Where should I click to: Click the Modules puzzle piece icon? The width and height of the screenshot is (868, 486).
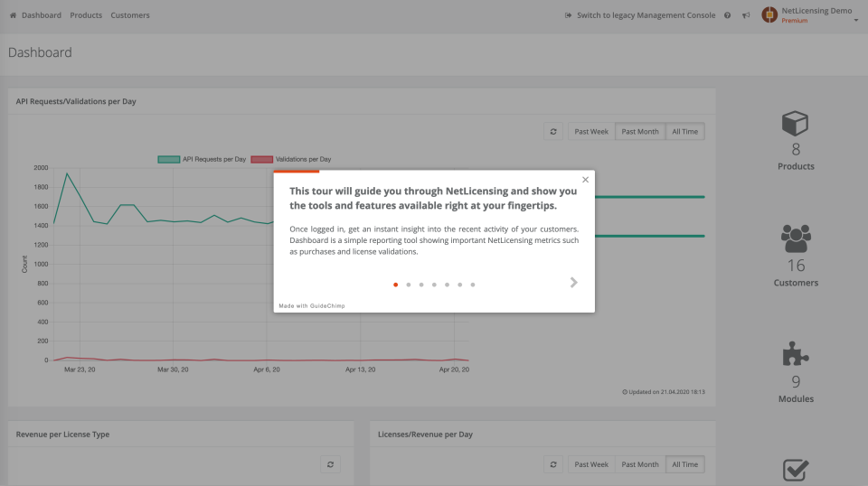[x=795, y=355]
